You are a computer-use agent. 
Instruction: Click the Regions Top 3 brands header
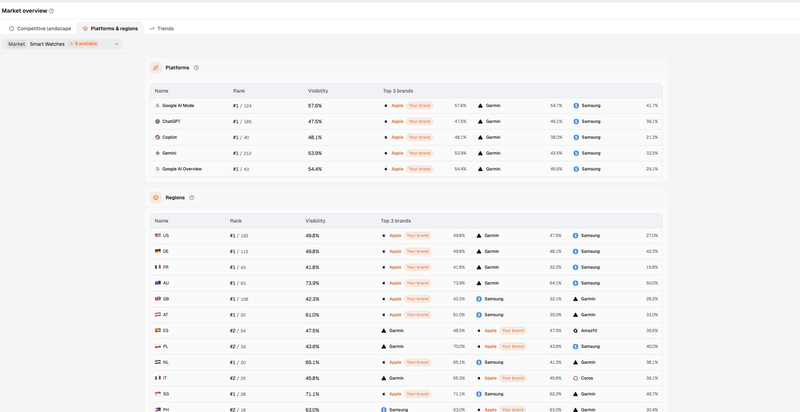(396, 221)
